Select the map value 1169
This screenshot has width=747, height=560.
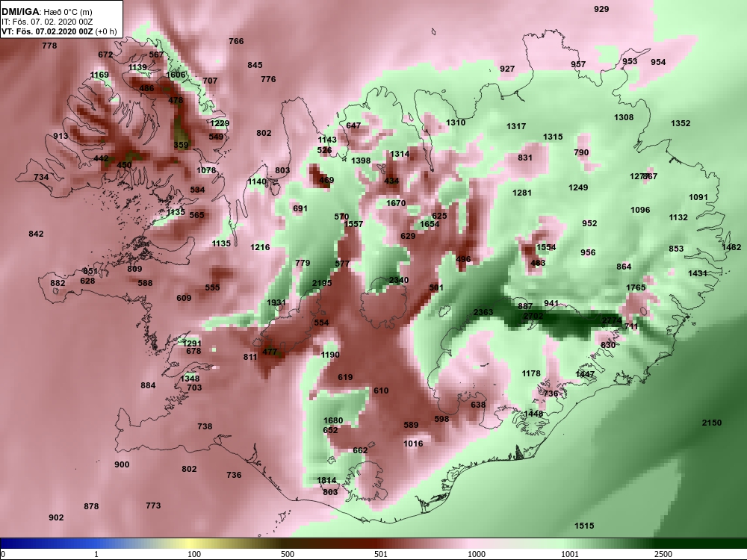(x=99, y=75)
